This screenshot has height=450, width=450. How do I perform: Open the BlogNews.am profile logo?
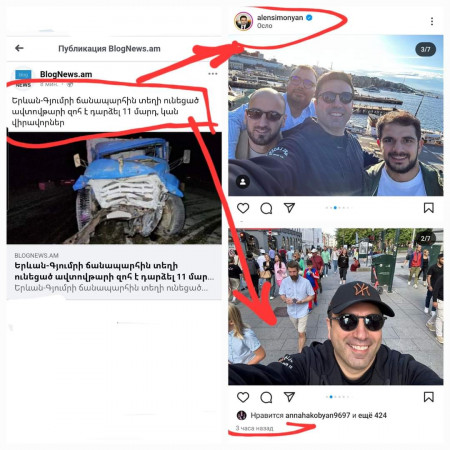pos(23,78)
